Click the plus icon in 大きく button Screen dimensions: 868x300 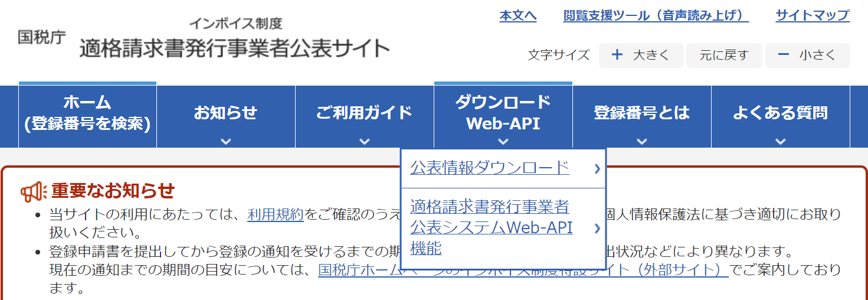(617, 55)
